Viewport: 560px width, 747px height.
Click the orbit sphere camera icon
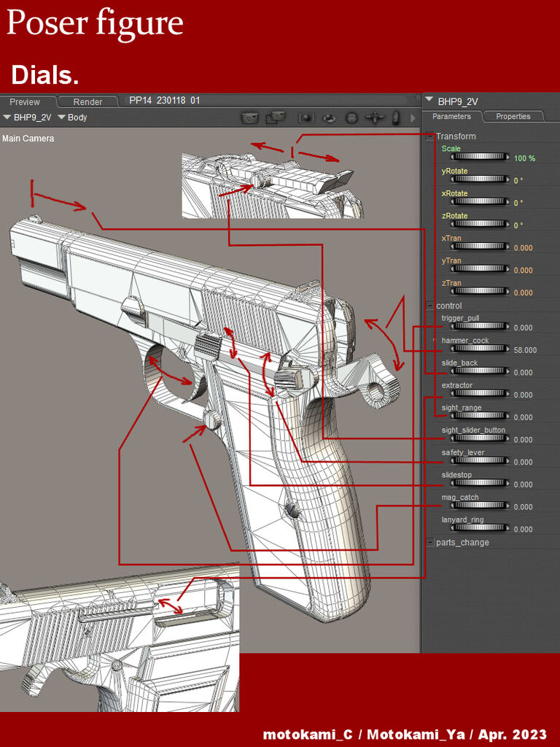coord(329,117)
